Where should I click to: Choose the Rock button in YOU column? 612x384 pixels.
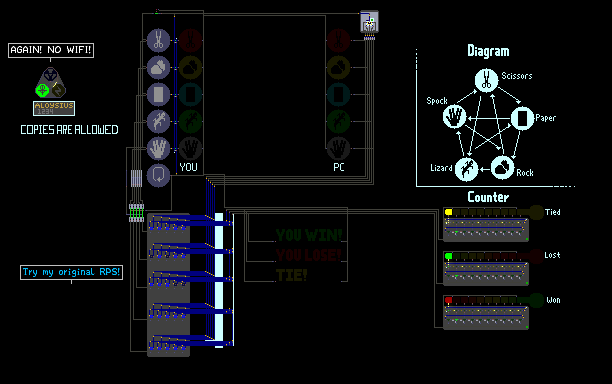[158, 68]
